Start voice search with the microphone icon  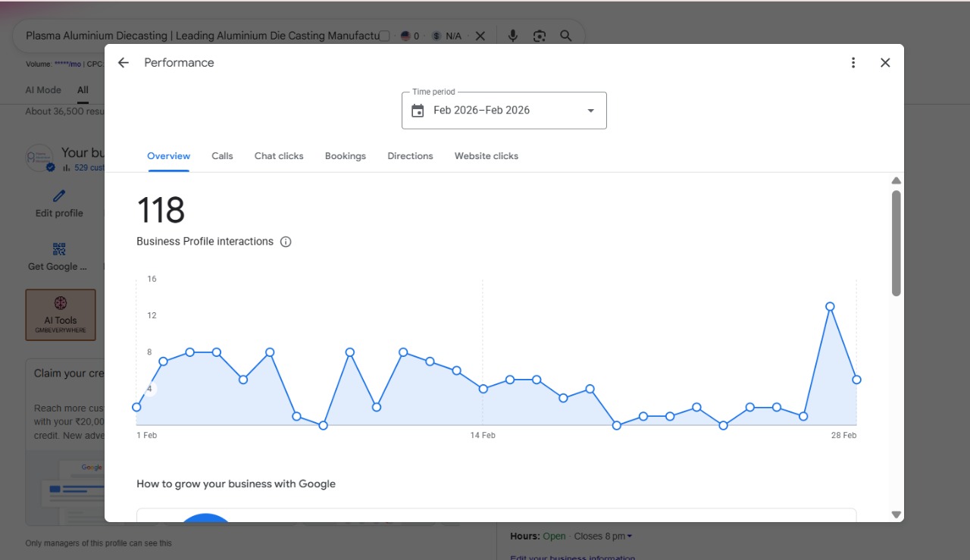click(x=513, y=36)
